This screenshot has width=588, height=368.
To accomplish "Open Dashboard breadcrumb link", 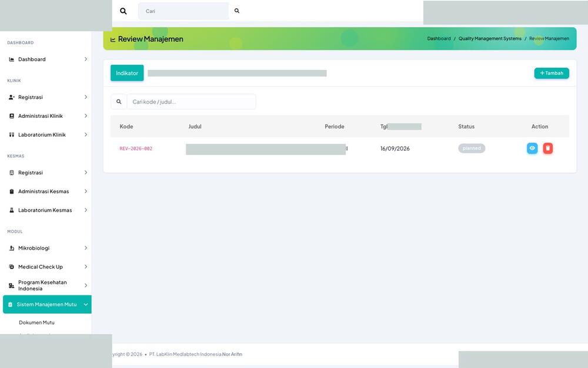I will click(439, 39).
